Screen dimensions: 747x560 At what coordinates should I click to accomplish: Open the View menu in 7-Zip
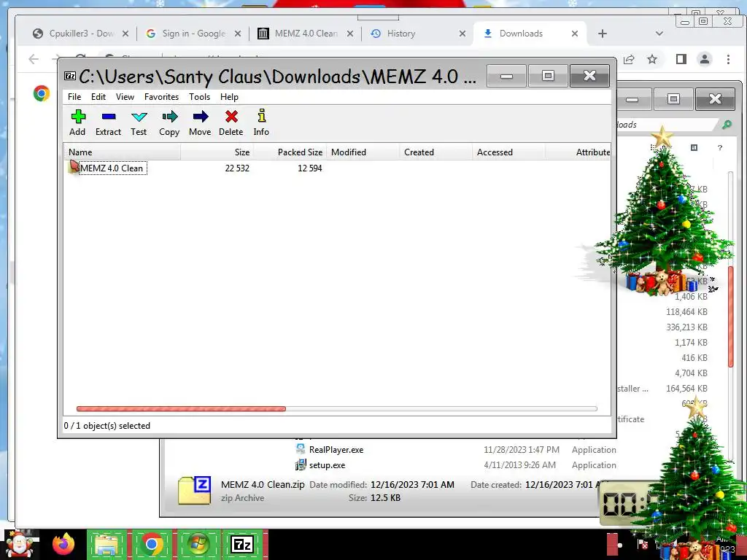125,97
